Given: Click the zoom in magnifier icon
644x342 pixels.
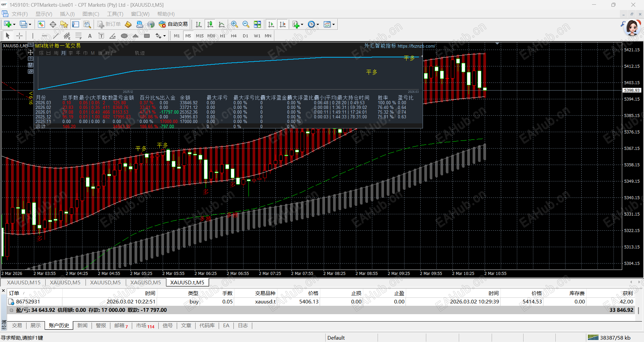Looking at the screenshot, I should coord(234,24).
